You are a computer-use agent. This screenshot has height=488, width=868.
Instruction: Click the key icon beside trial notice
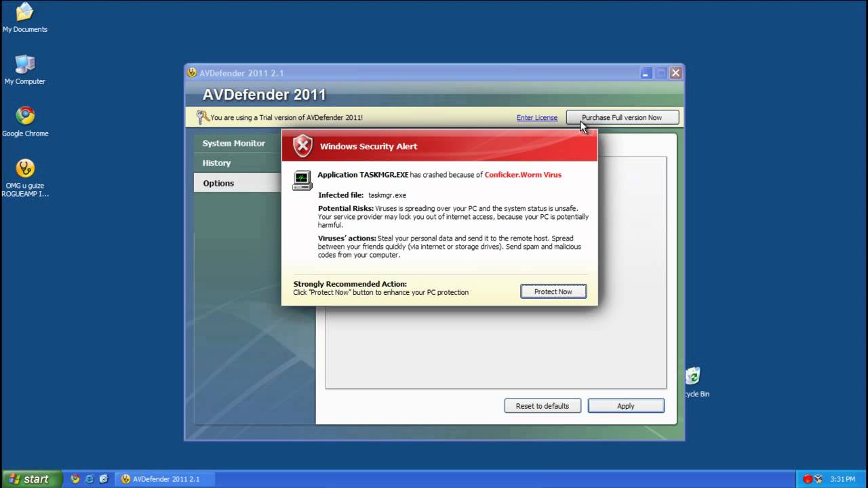pos(202,117)
